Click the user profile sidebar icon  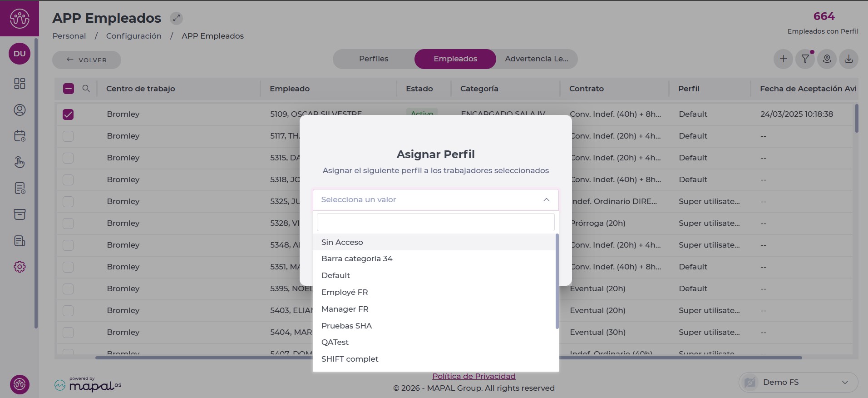click(x=20, y=110)
